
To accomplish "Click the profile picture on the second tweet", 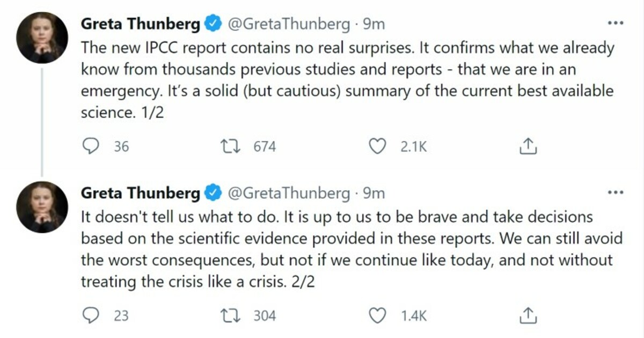I will point(42,206).
